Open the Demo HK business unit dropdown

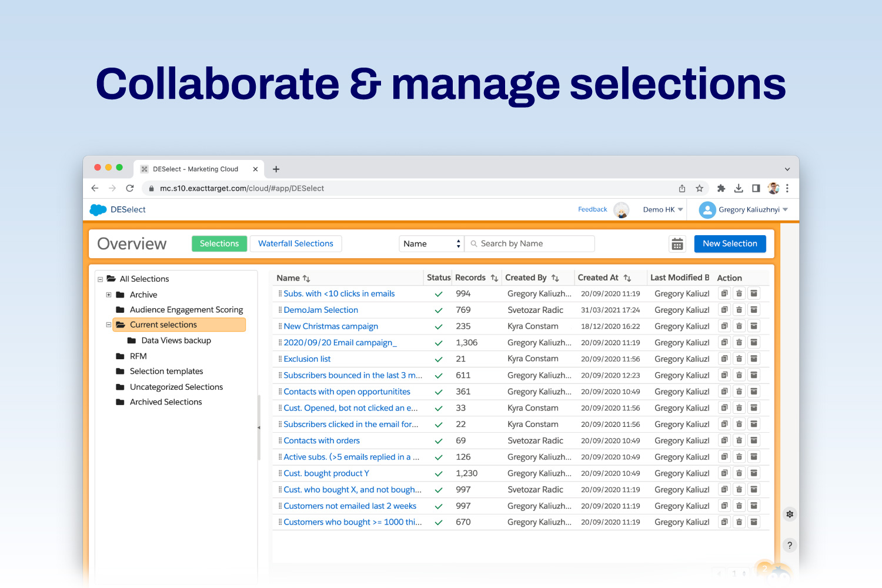(663, 210)
